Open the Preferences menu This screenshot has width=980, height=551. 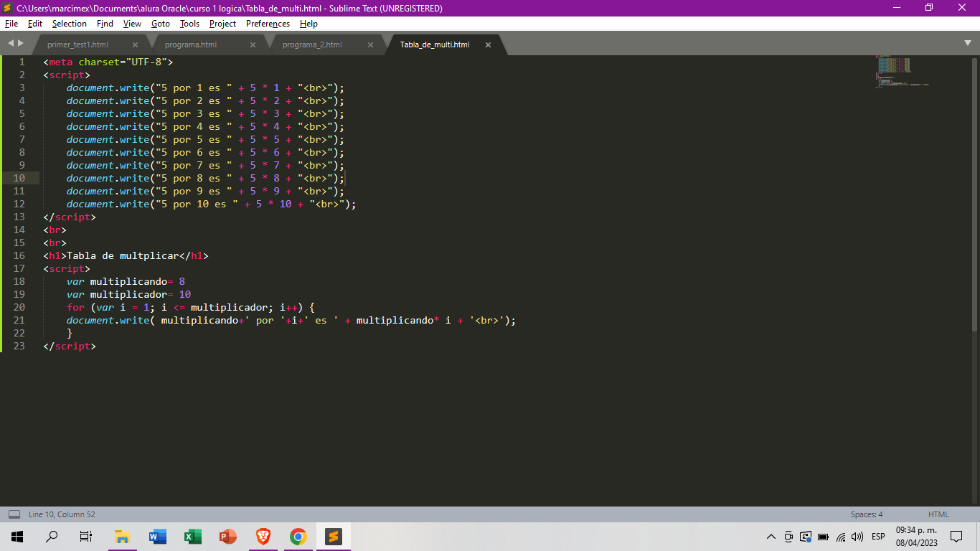pos(268,24)
